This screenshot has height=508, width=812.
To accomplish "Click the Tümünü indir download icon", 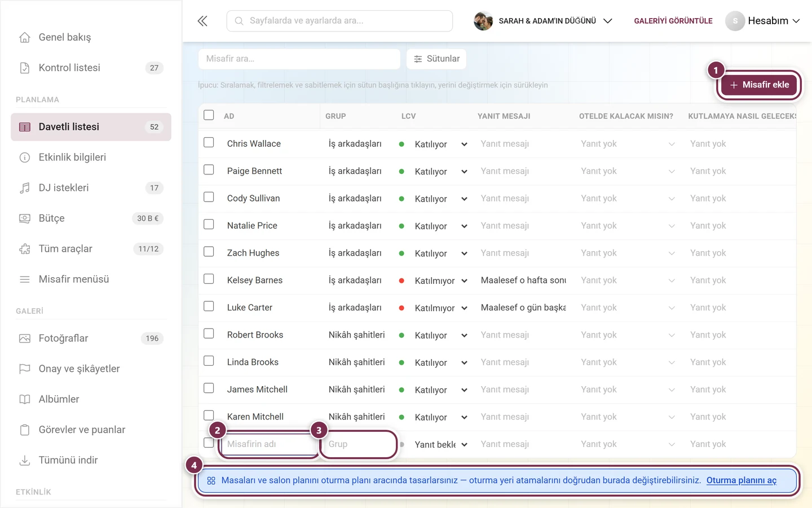I will (25, 461).
